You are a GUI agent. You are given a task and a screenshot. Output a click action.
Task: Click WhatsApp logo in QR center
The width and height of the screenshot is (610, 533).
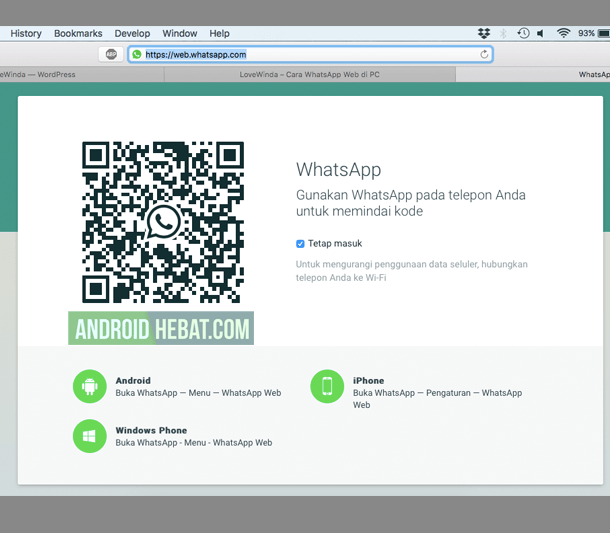pyautogui.click(x=163, y=222)
